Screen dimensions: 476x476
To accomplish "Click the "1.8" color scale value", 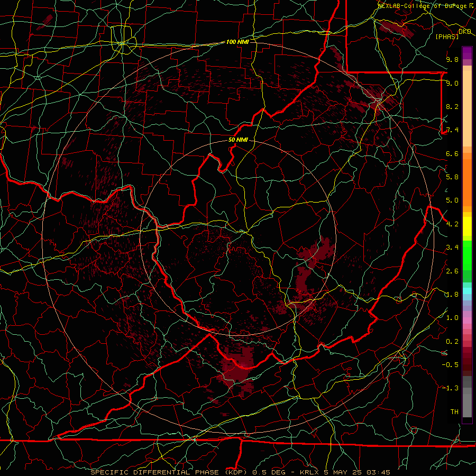I will coord(452,295).
